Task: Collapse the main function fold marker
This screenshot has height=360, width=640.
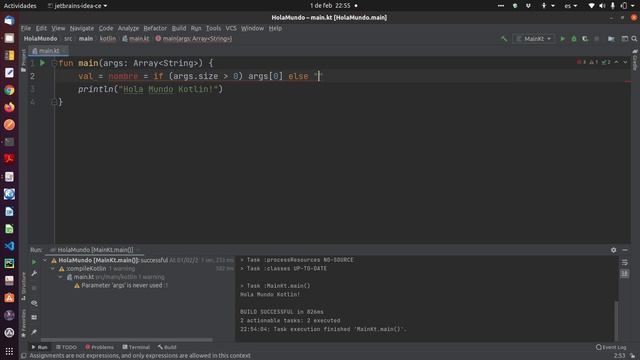Action: (54, 63)
